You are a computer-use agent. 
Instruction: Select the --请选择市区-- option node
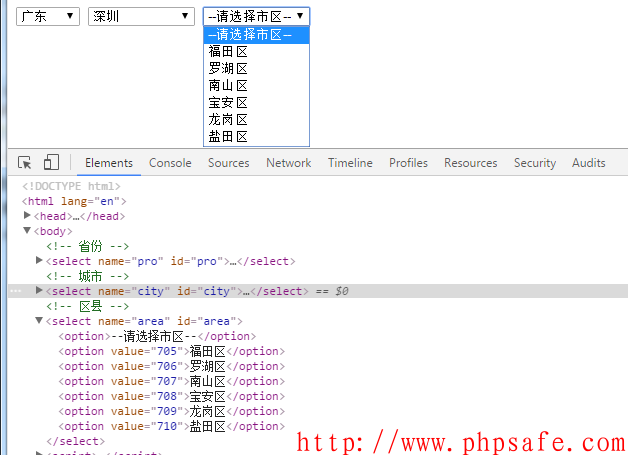[x=157, y=336]
